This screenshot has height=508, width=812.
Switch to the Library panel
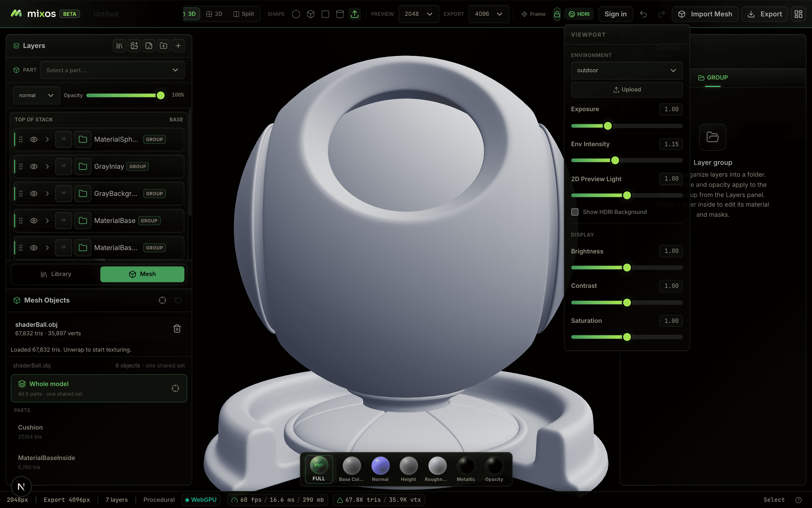[56, 274]
